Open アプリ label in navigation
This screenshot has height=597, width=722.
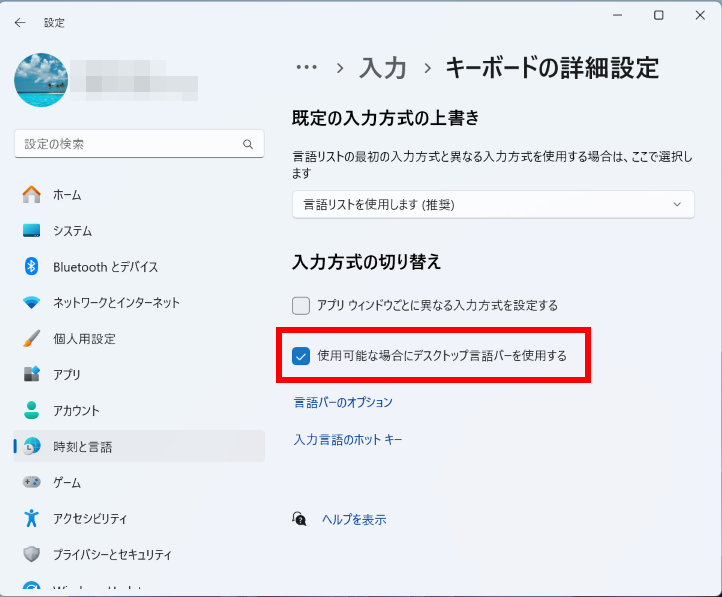point(67,375)
